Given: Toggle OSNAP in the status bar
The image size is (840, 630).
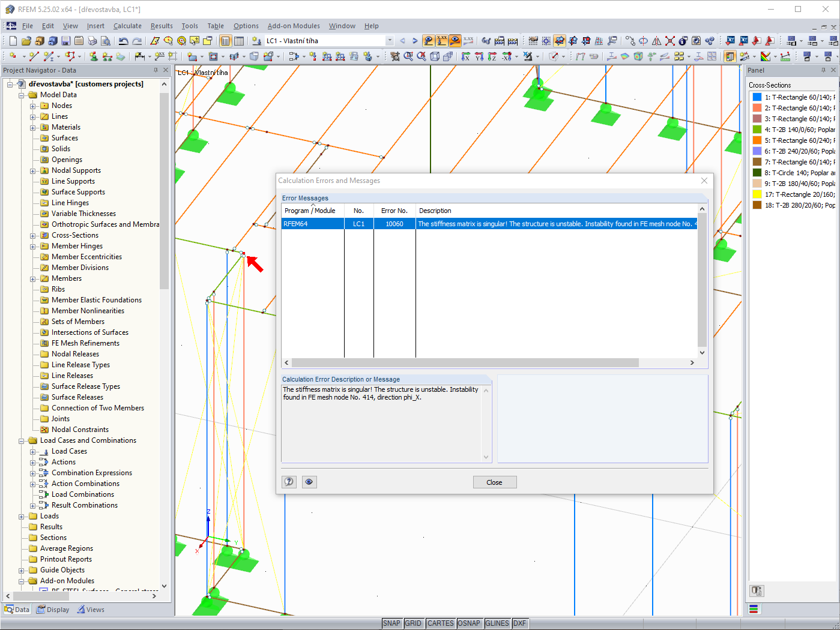Looking at the screenshot, I should pos(469,623).
